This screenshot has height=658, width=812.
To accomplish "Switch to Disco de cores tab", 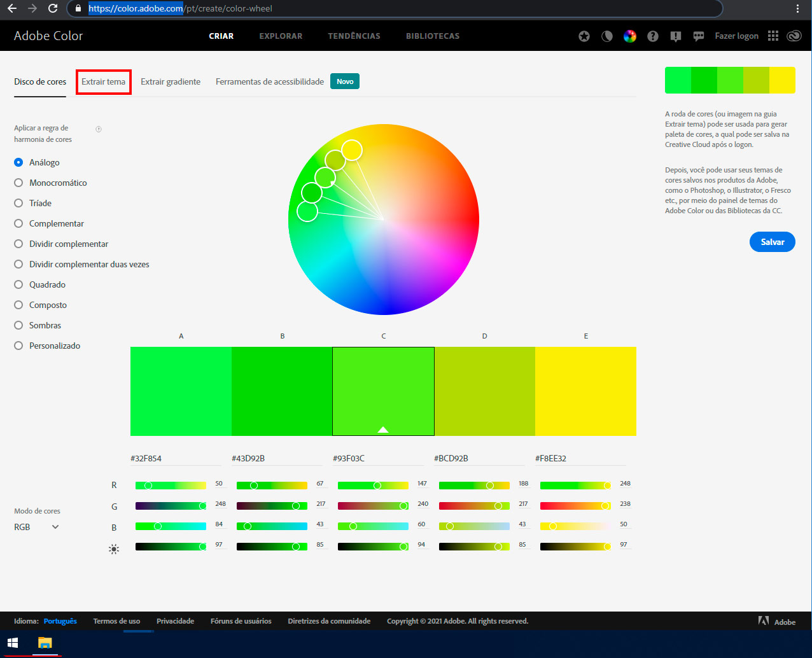I will pos(40,81).
